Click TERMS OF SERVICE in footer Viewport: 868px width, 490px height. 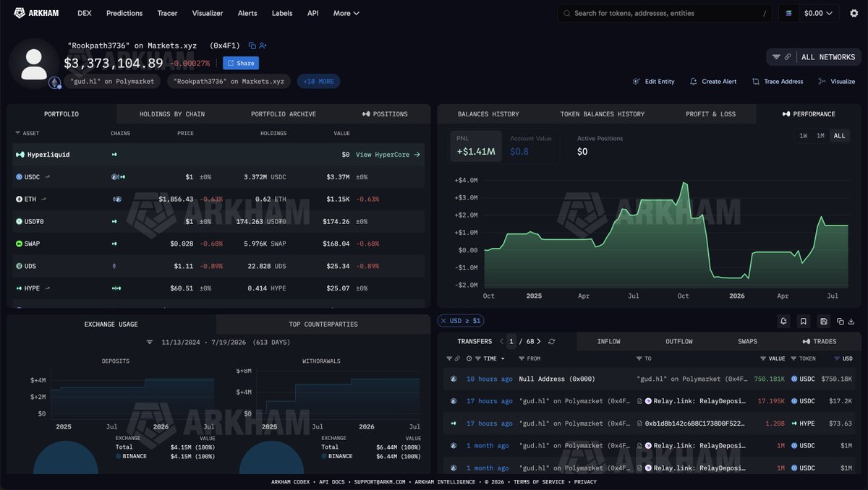click(x=539, y=482)
